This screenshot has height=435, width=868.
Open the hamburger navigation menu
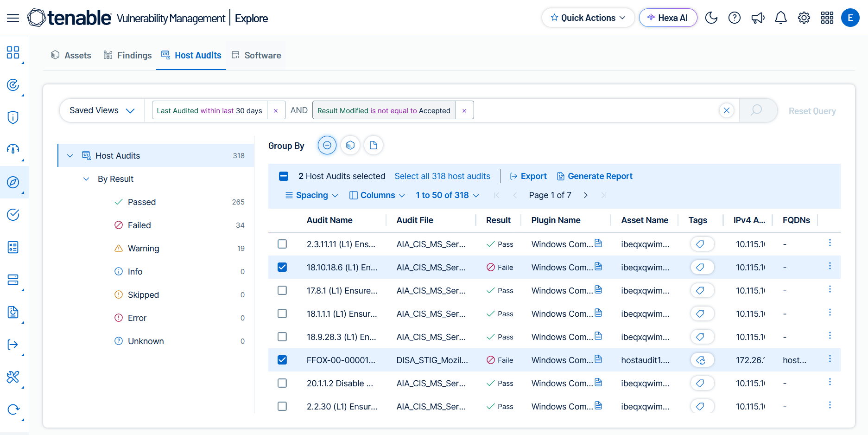[13, 18]
